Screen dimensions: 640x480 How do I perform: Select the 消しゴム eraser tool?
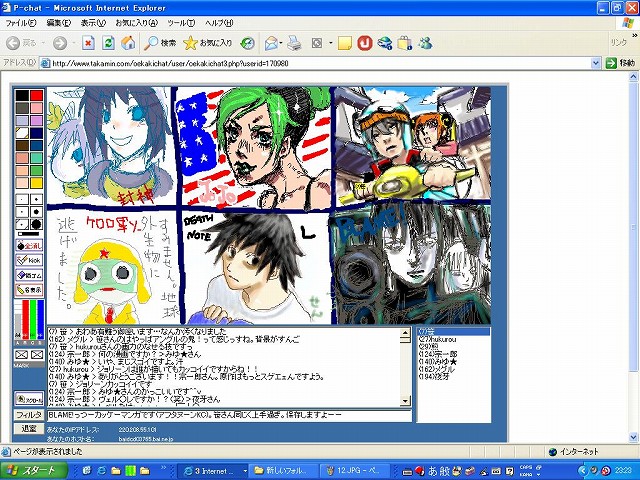29,275
